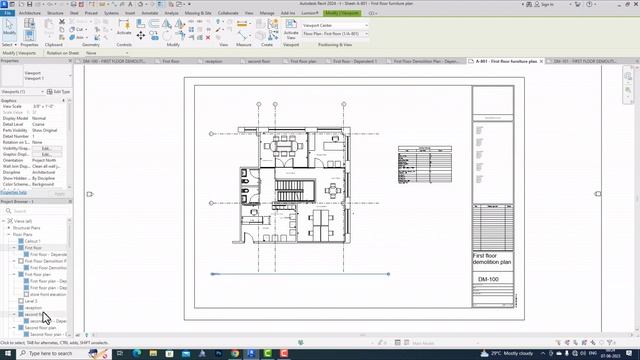Open the Properties help link
Screen dimensions: 640x360
click(x=13, y=192)
